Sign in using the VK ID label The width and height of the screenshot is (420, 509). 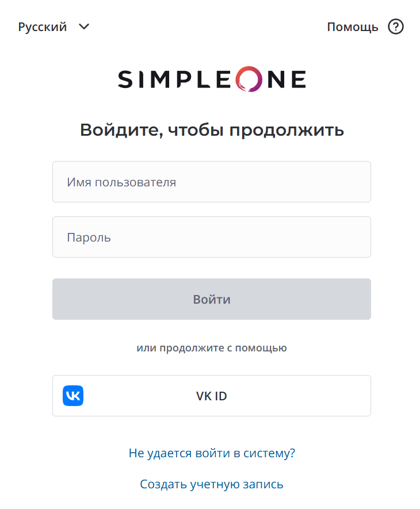point(212,396)
